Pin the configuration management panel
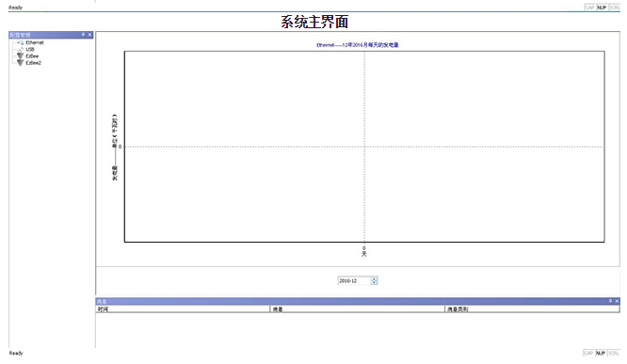This screenshot has height=364, width=627. click(x=83, y=35)
